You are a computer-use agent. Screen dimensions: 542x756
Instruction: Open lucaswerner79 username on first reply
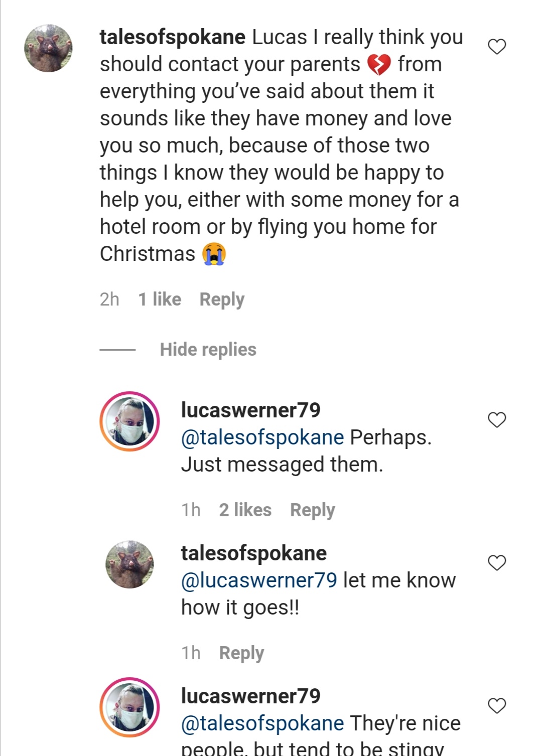[250, 410]
